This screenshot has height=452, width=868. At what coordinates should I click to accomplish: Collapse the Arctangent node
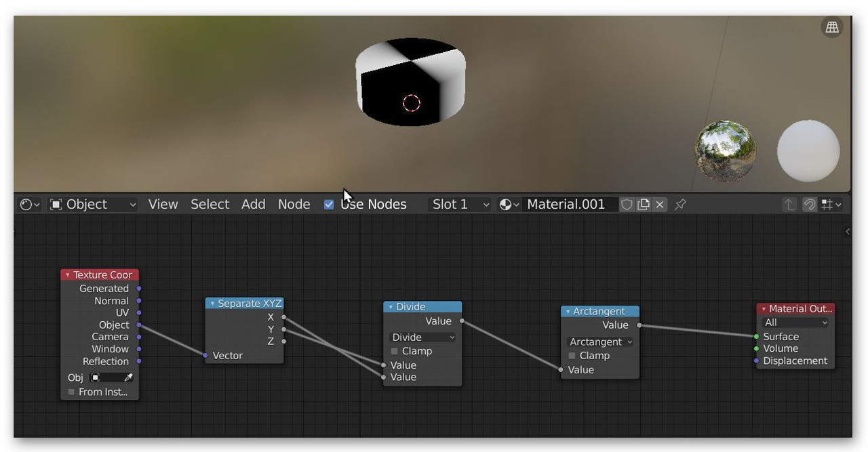click(x=568, y=312)
